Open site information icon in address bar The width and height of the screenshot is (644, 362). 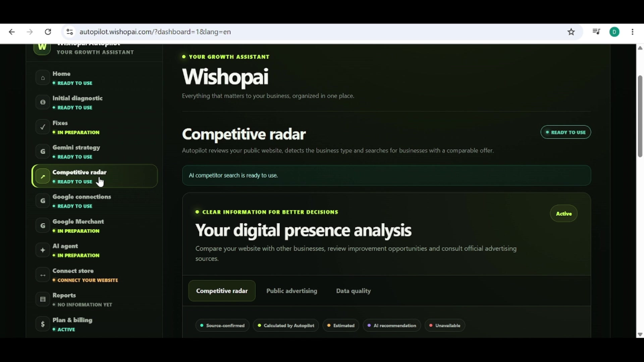click(x=70, y=32)
